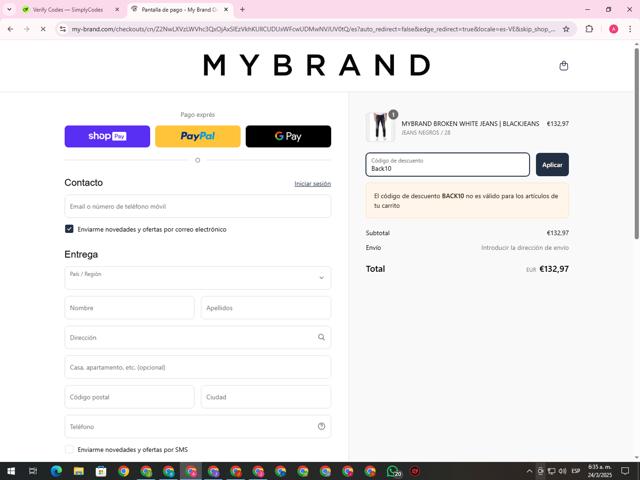Focus the Ciudad input field
Image resolution: width=640 pixels, height=480 pixels.
266,397
